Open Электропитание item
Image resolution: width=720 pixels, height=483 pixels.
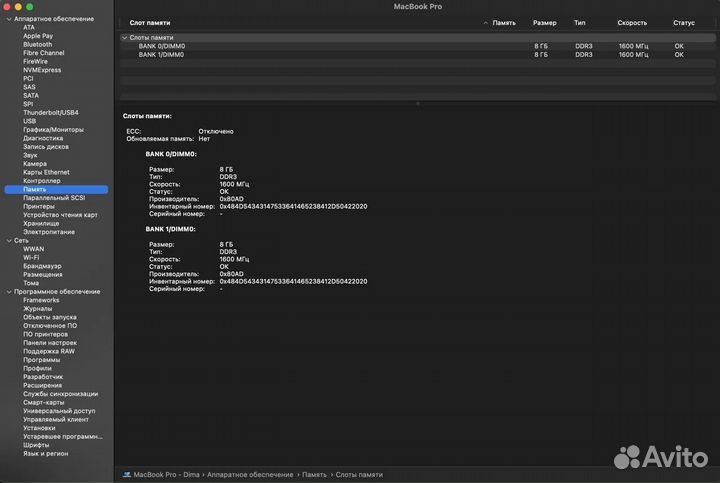coord(49,232)
